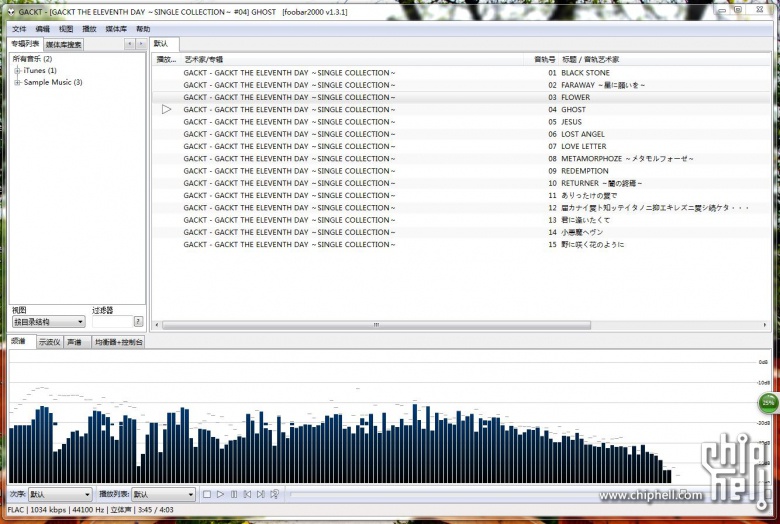
Task: Expand the iTunes (1) tree node
Action: pyautogui.click(x=17, y=71)
